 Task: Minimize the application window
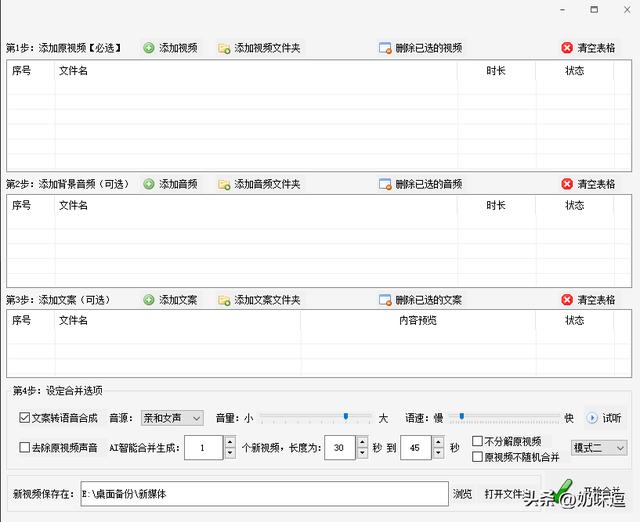click(x=562, y=9)
